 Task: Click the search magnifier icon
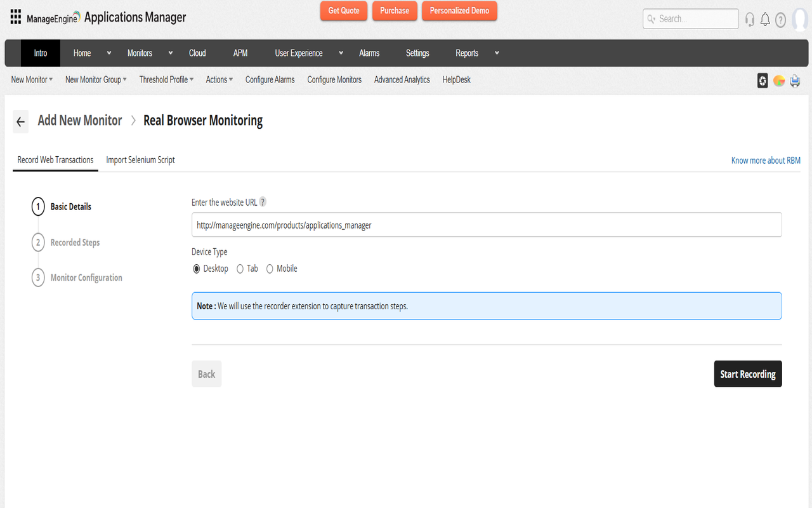[x=651, y=19]
